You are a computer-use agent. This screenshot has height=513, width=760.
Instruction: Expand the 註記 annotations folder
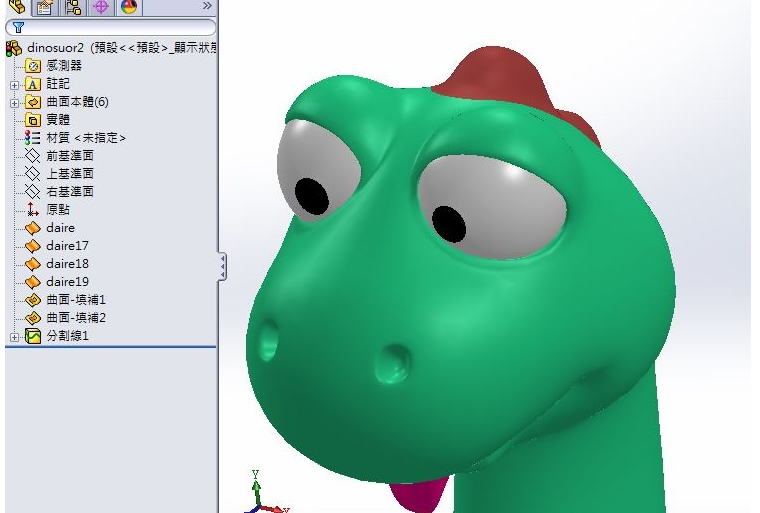(14, 85)
